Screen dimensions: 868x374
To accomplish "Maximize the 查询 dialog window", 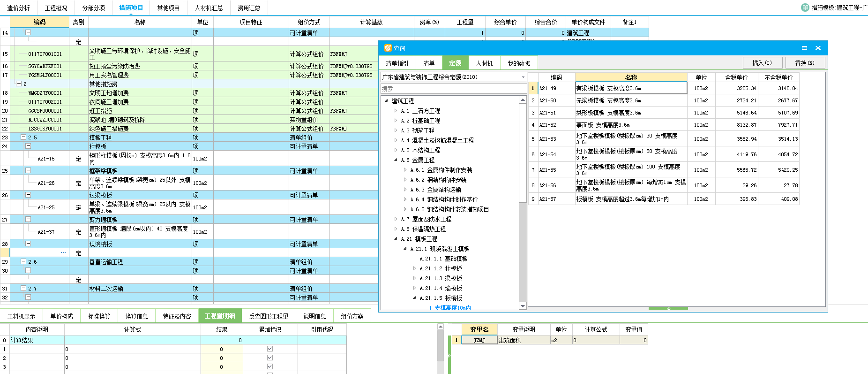I will pos(804,48).
